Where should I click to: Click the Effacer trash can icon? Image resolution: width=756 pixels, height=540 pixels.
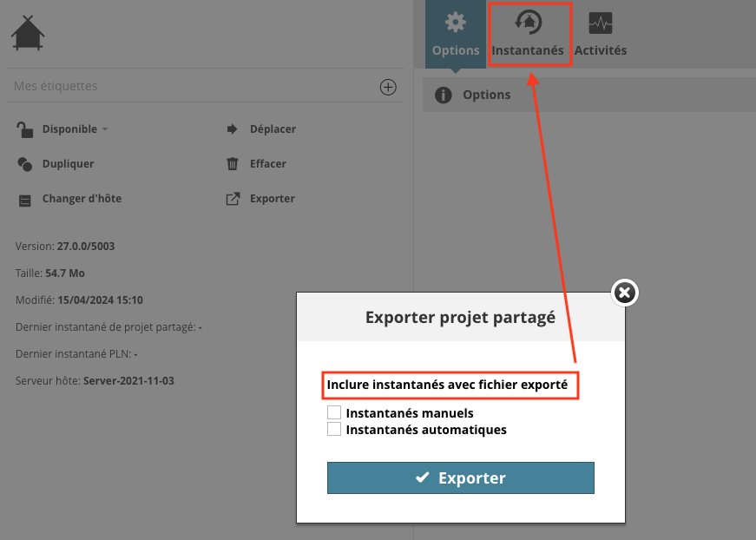[x=233, y=164]
